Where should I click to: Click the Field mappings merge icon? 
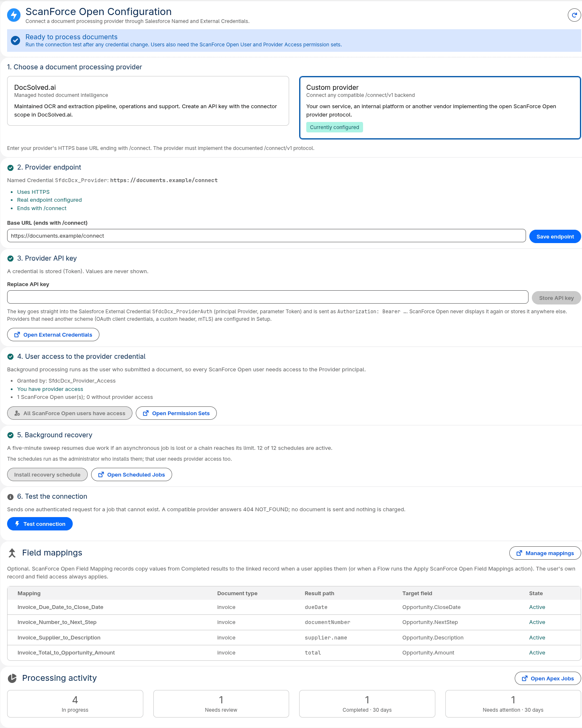[12, 553]
